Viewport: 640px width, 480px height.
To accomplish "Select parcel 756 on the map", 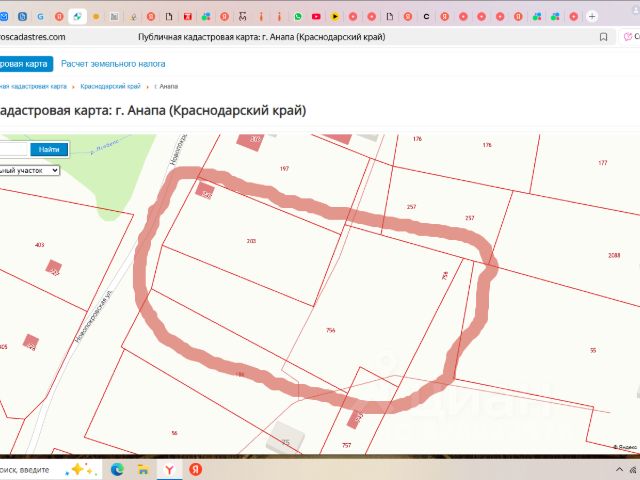I will [x=331, y=330].
